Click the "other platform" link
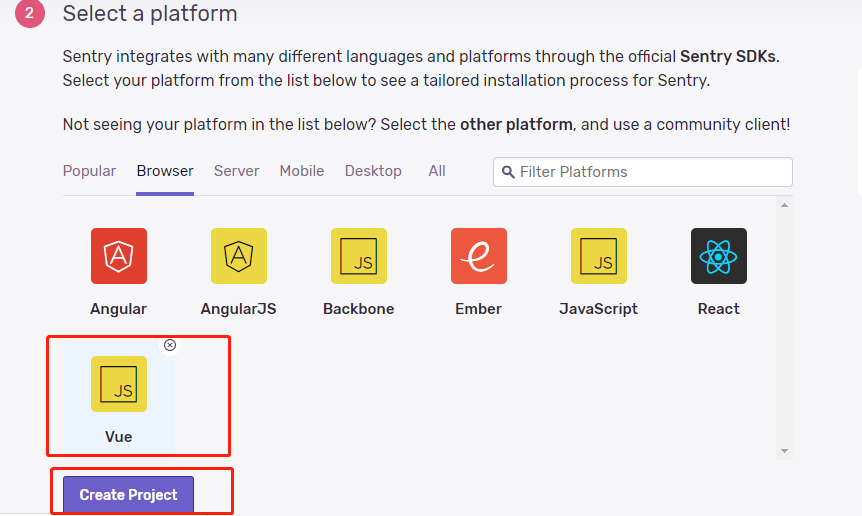Image resolution: width=862 pixels, height=516 pixels. tap(516, 125)
